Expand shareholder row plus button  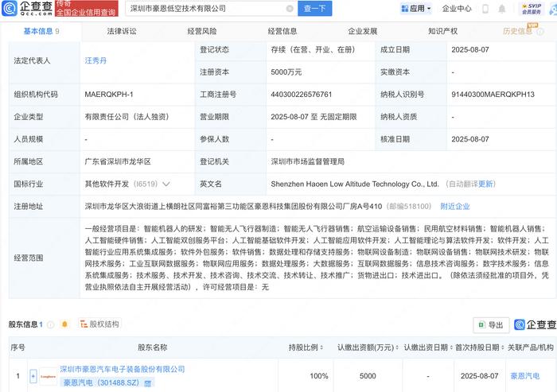pyautogui.click(x=33, y=376)
